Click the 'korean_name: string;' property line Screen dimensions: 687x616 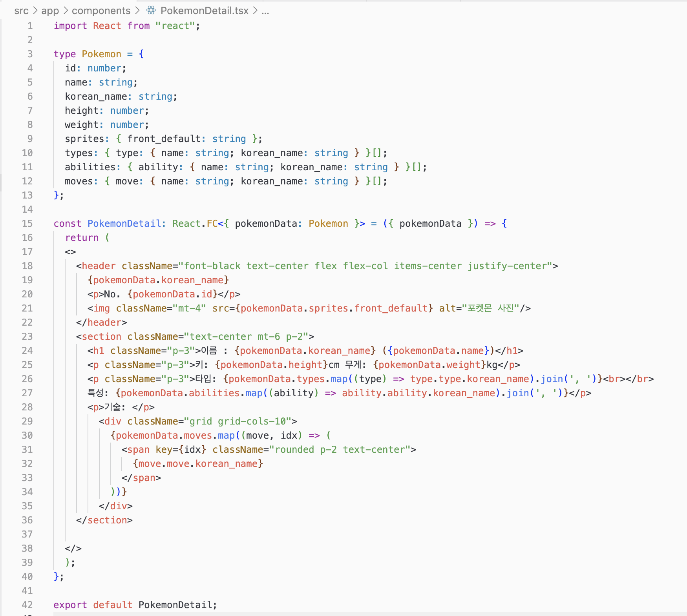pos(121,97)
